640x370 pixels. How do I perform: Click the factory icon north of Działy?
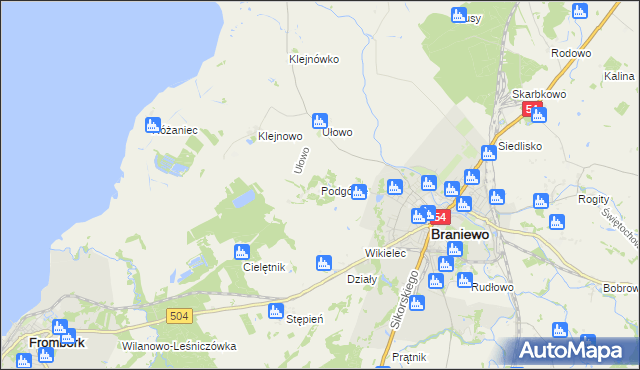click(x=324, y=263)
